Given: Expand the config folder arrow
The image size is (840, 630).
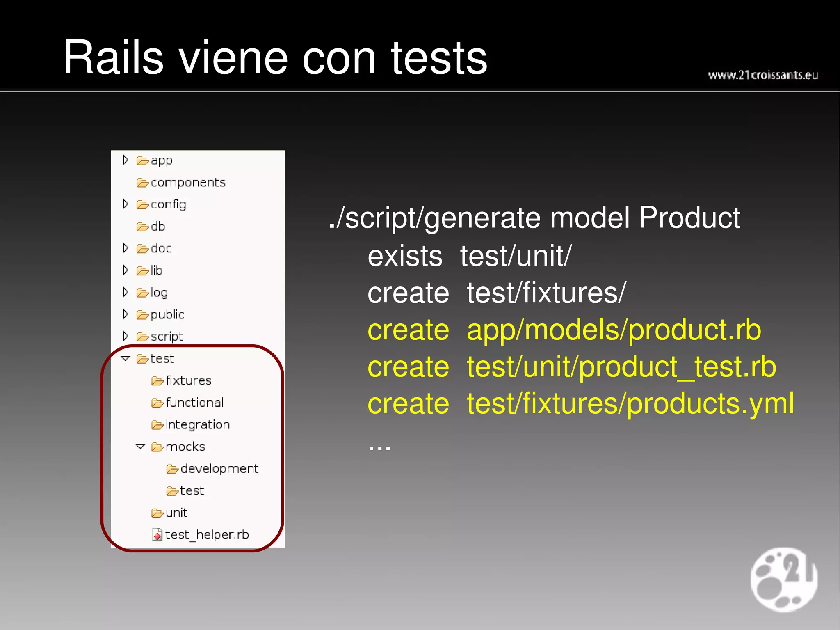Looking at the screenshot, I should coord(126,204).
